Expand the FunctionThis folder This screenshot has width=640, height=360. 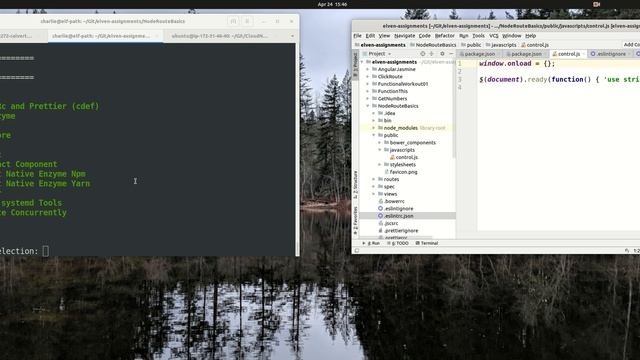pos(367,91)
